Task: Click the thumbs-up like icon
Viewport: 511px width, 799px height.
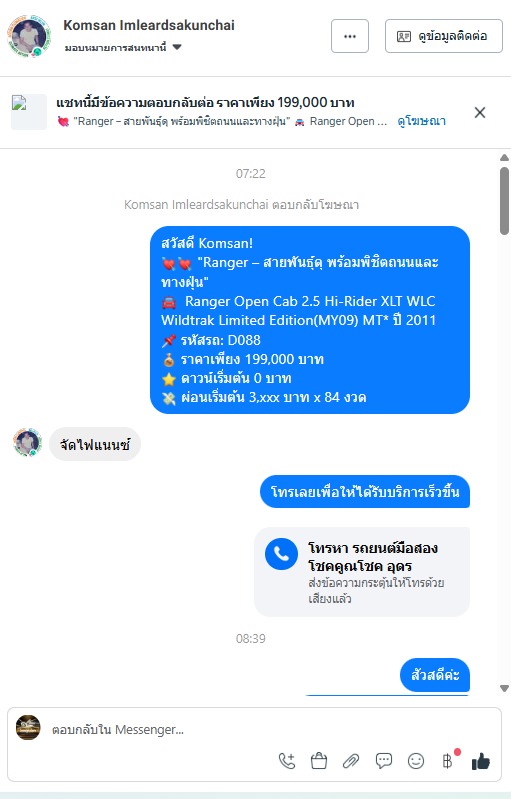Action: 480,761
